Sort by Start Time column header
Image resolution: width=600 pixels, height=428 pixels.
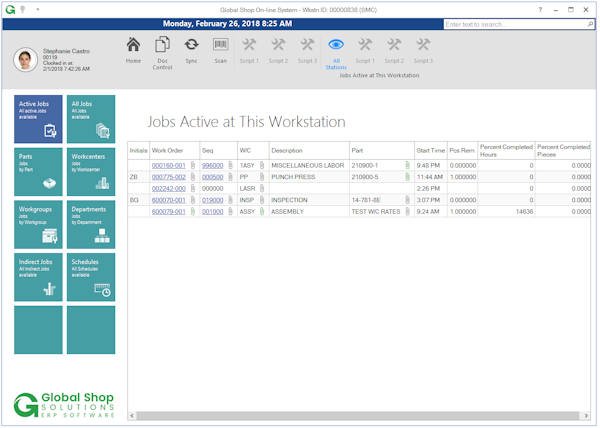coord(431,150)
